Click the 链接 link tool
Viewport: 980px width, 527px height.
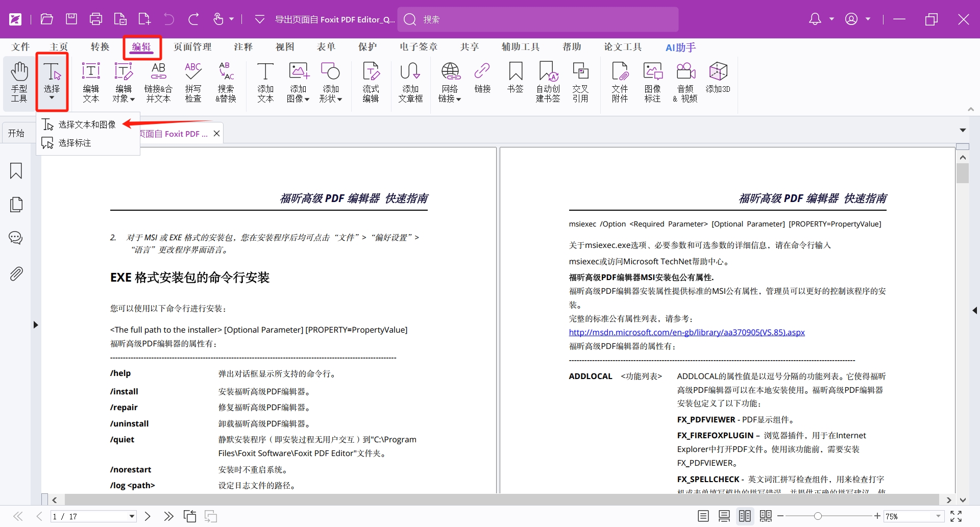pos(482,78)
